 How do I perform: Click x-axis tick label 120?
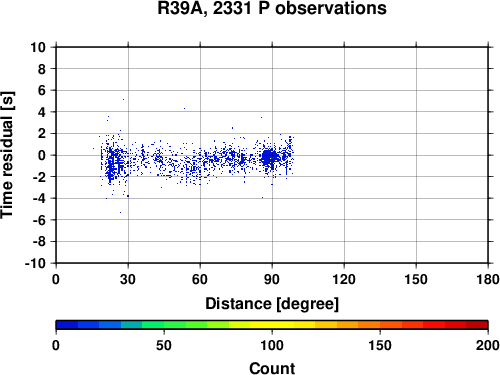(x=344, y=279)
